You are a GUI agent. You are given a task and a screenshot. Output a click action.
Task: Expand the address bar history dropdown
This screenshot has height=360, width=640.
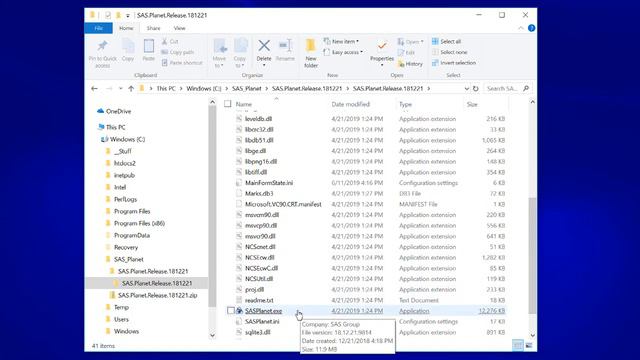[x=467, y=89]
